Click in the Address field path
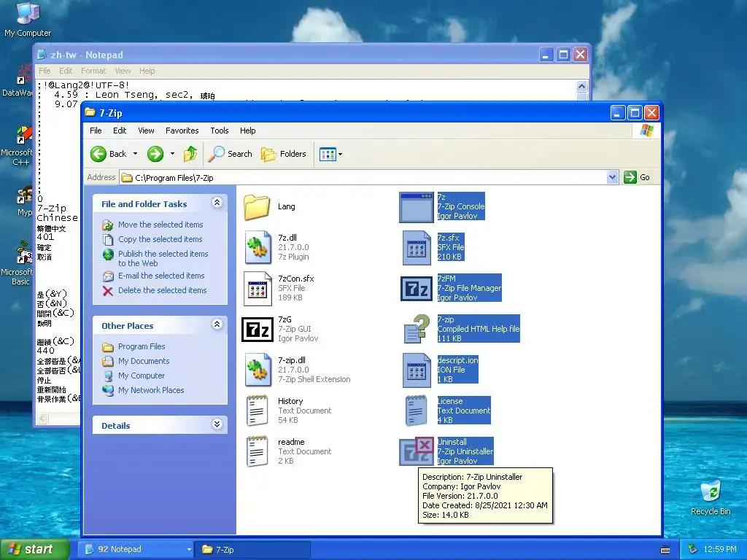The height and width of the screenshot is (560, 747). (363, 178)
